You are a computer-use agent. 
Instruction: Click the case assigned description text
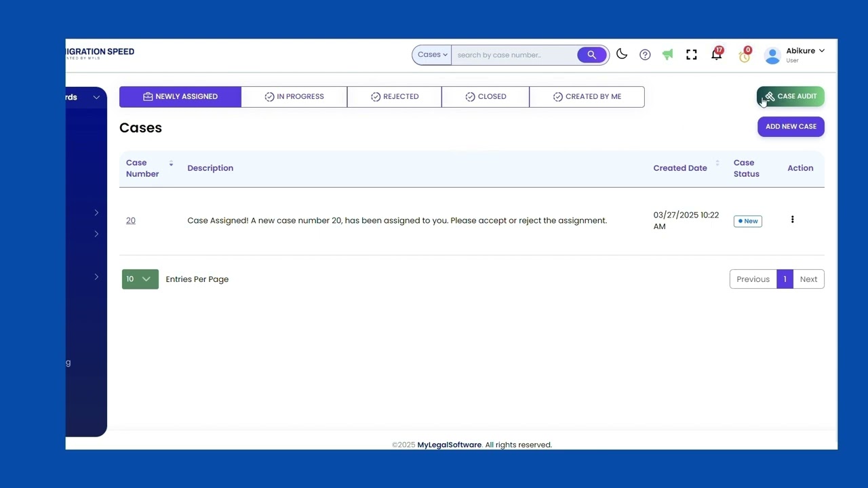[x=397, y=220]
